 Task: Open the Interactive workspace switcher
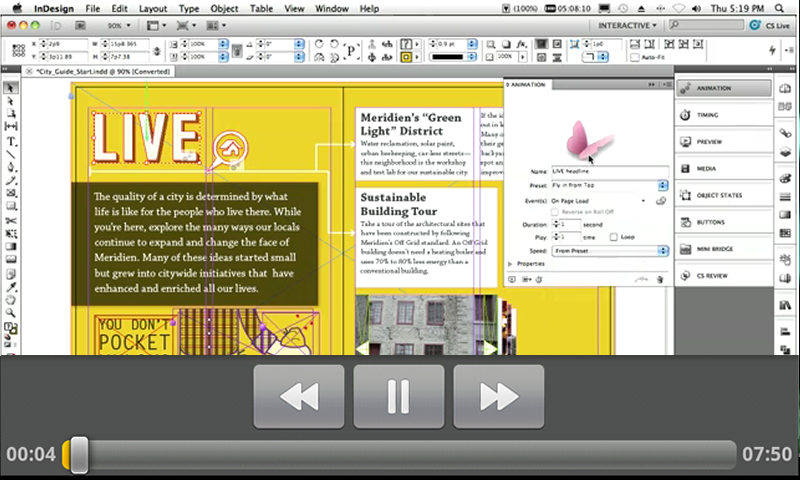[x=626, y=25]
